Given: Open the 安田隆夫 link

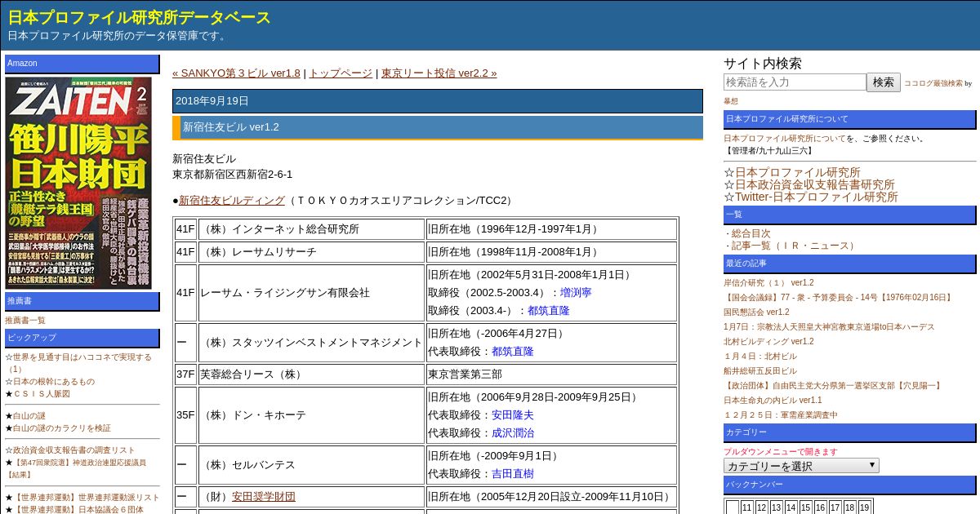Looking at the screenshot, I should [512, 414].
